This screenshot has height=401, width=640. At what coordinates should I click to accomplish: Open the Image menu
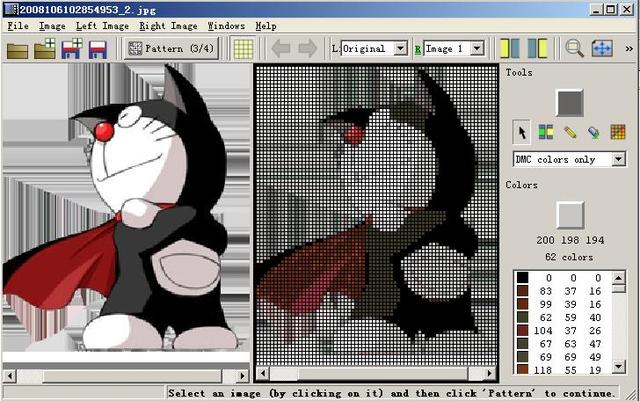[52, 26]
